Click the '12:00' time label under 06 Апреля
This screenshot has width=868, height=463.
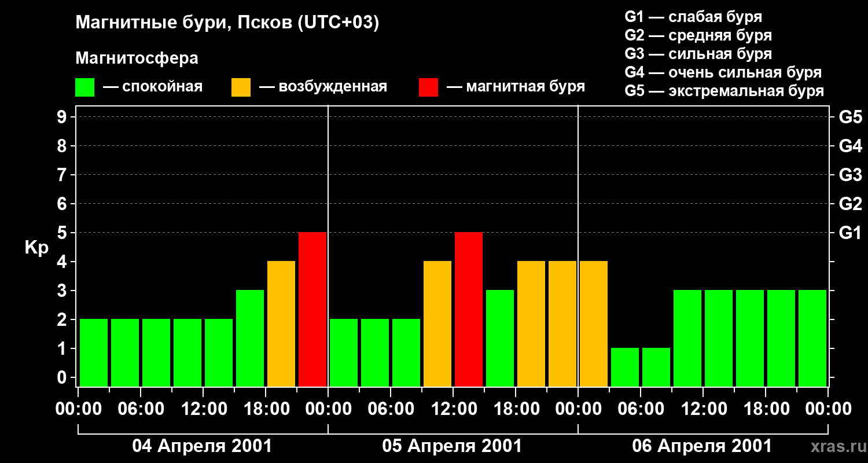point(703,409)
